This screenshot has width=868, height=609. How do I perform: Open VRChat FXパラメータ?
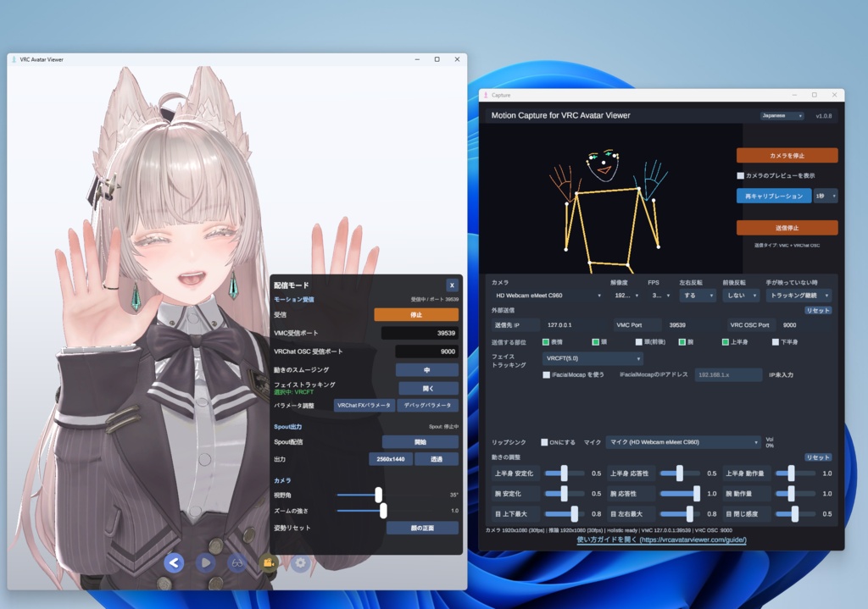click(364, 406)
